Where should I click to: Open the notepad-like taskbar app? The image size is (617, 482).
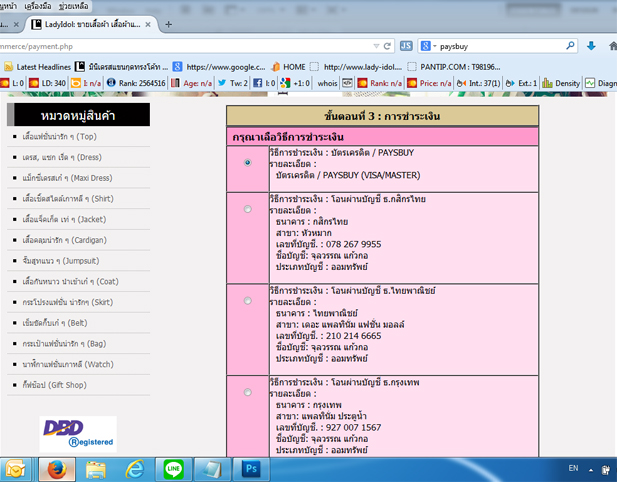click(212, 469)
